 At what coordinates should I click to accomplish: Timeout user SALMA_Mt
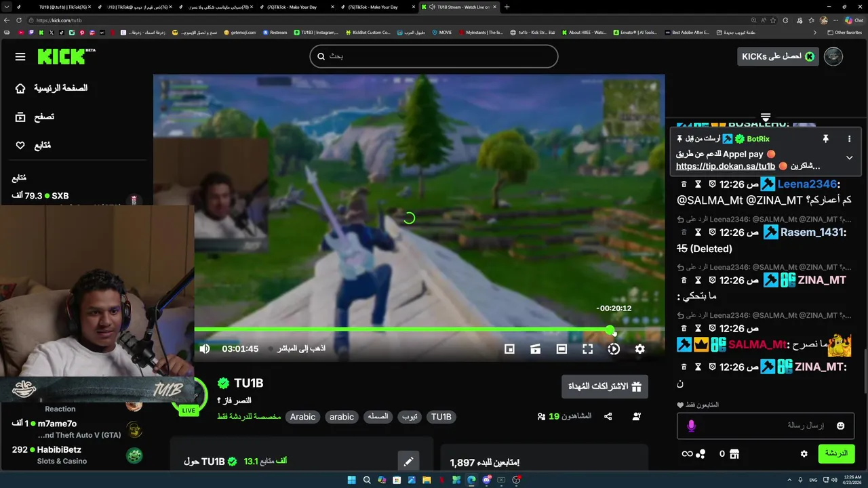pos(698,329)
